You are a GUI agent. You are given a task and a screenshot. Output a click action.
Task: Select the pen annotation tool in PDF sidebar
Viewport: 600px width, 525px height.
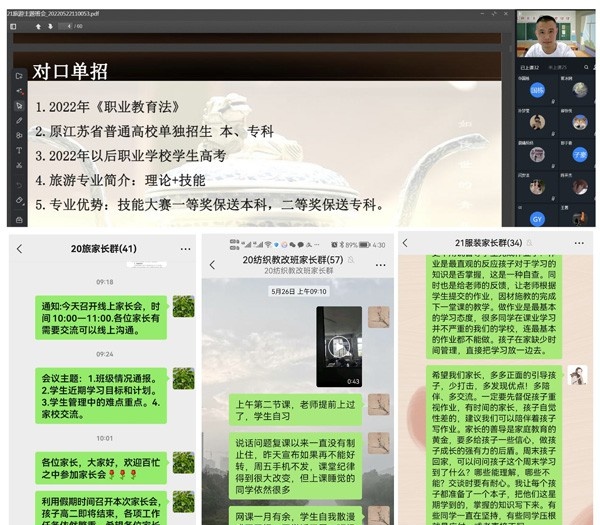tap(19, 120)
